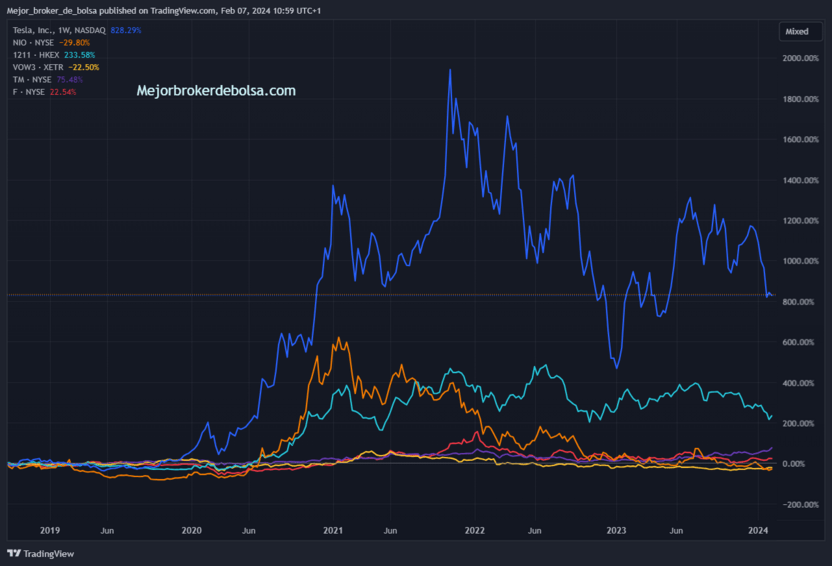
Task: Select the TM NYSE legend entry
Action: click(x=32, y=79)
